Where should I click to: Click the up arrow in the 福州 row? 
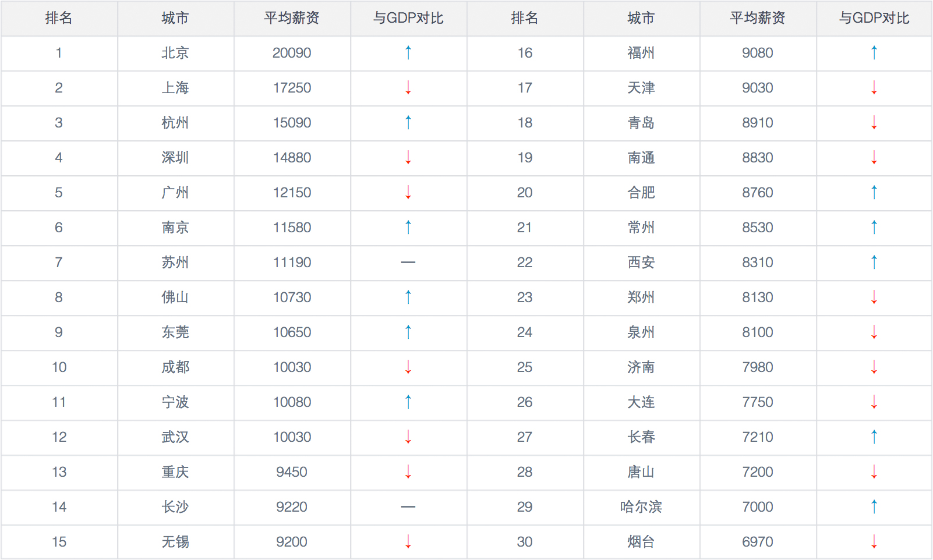[x=874, y=53]
